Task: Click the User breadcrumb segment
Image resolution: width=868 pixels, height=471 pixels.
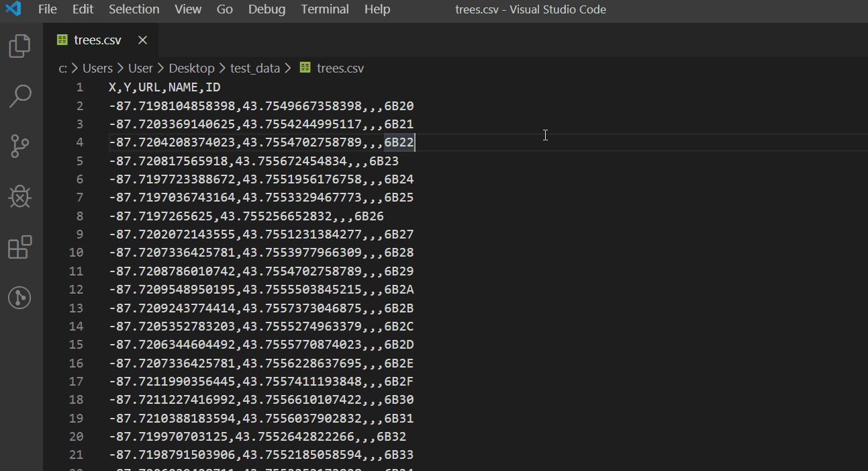Action: point(141,68)
